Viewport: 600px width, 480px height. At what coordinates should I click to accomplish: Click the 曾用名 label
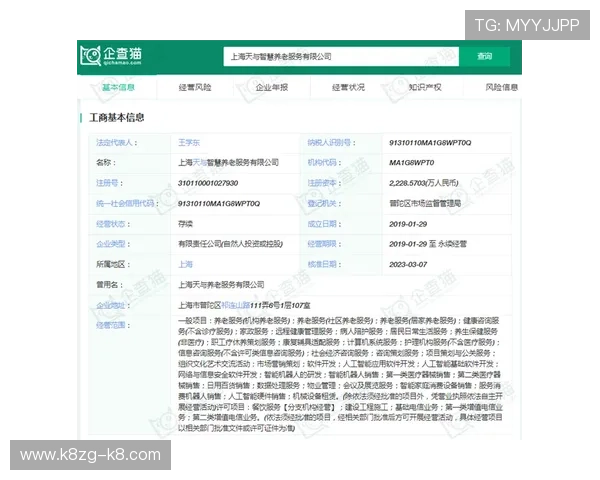pos(109,284)
